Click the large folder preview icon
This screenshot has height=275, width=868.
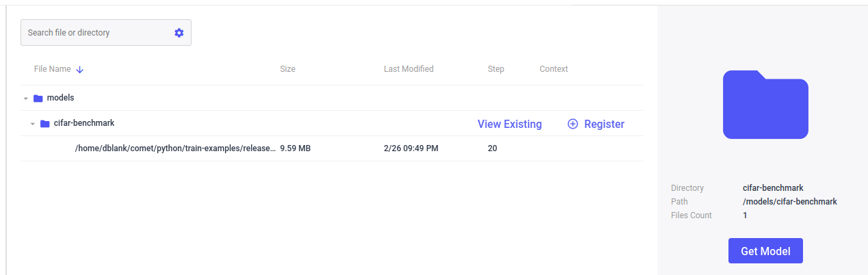(765, 105)
